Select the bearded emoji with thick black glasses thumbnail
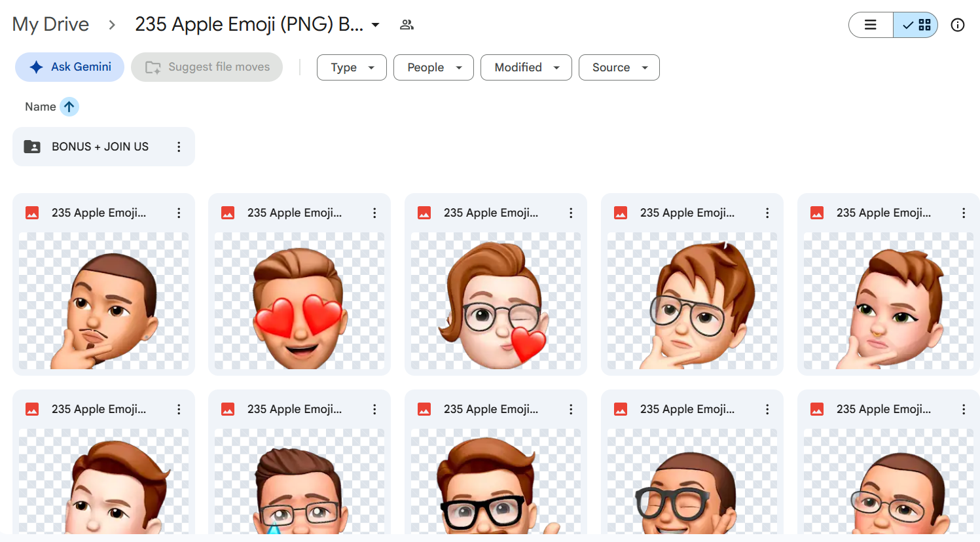This screenshot has height=542, width=980. tap(496, 481)
